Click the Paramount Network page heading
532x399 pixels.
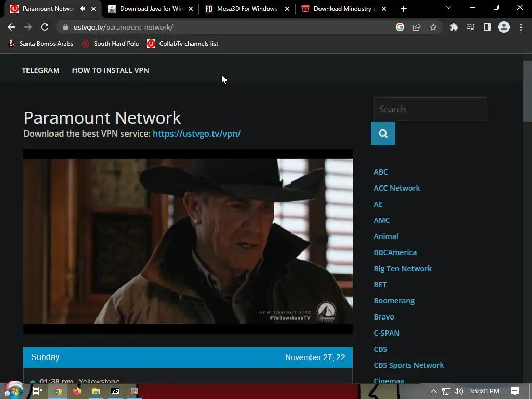click(102, 118)
